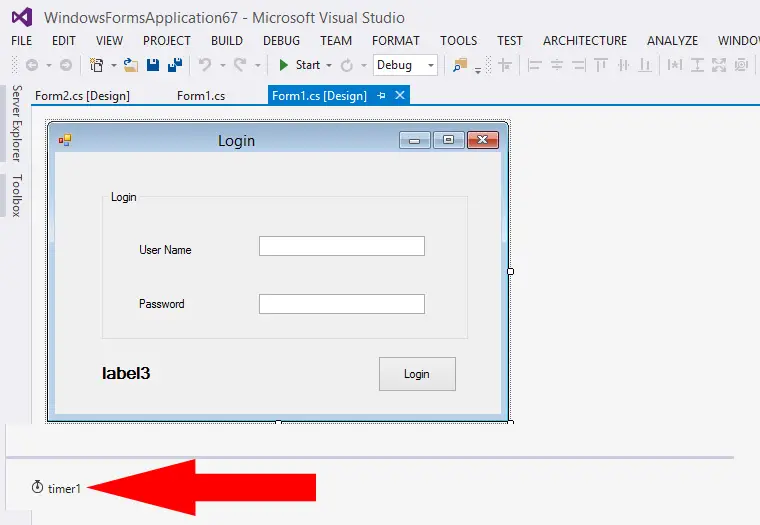Image resolution: width=760 pixels, height=525 pixels.
Task: Open the BUILD menu
Action: point(227,41)
